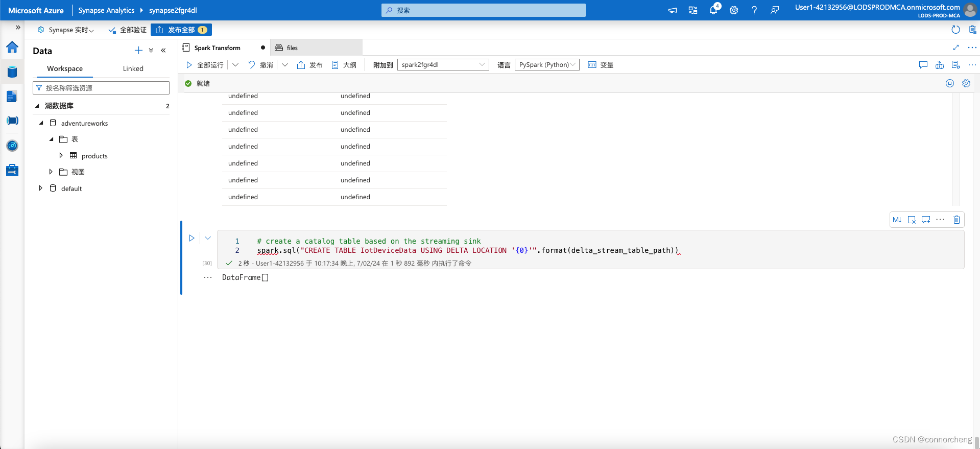Open the synapse2fgr4dl workspace breadcrumb
The height and width of the screenshot is (449, 980).
coord(173,10)
